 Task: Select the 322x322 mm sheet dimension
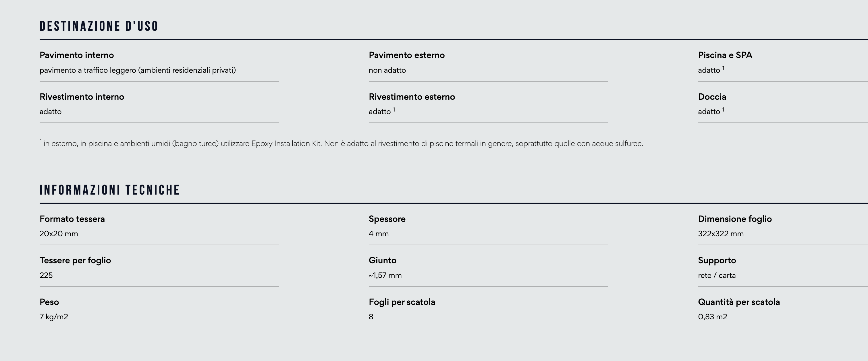(x=721, y=234)
